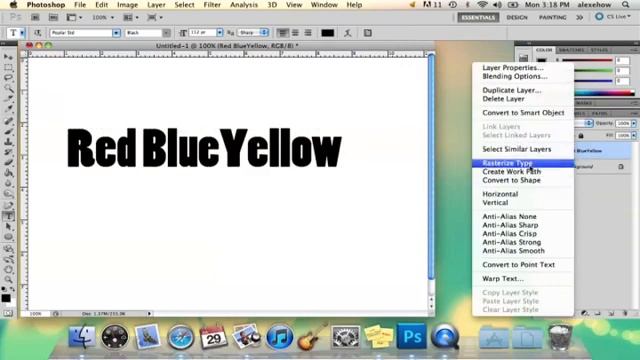This screenshot has height=360, width=640.
Task: Open GarageBand from the dock
Action: coord(312,337)
